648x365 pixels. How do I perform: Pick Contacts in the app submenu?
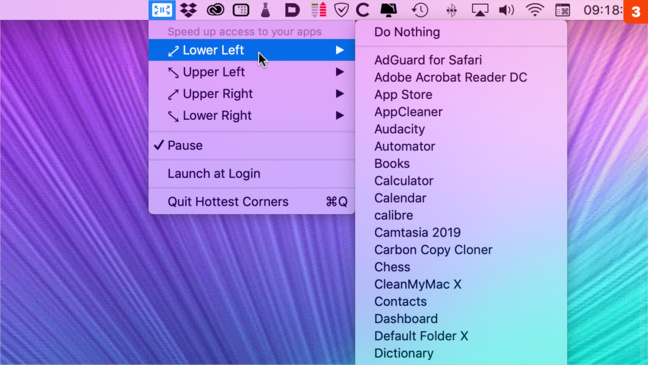461,301
